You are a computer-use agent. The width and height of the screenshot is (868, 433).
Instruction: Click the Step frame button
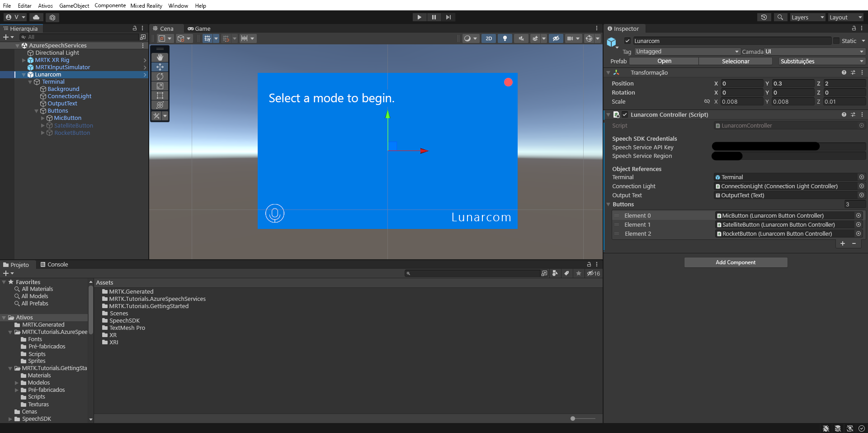[x=448, y=17]
